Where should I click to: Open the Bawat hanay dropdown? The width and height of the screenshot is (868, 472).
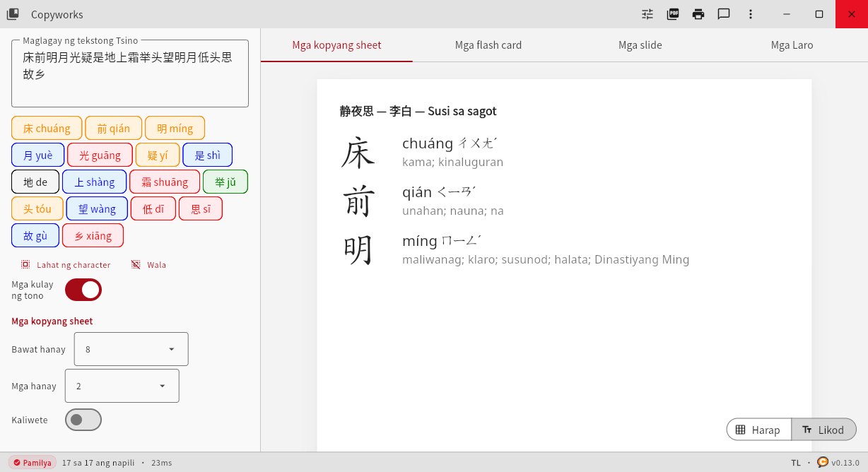coord(131,349)
